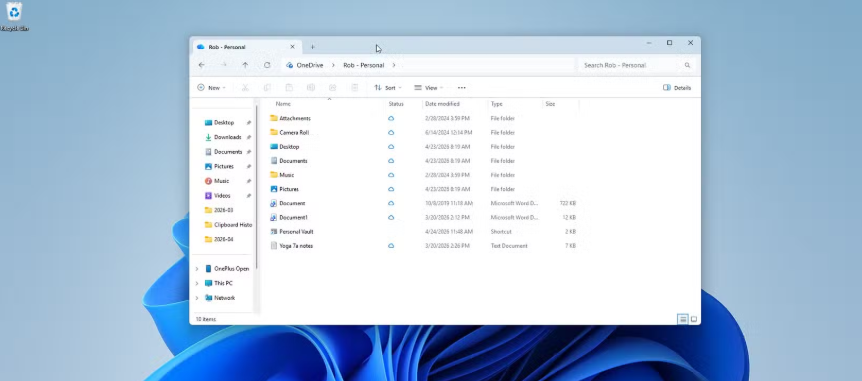The width and height of the screenshot is (862, 381).
Task: Open the Recycle Bin desktop icon
Action: coord(14,16)
